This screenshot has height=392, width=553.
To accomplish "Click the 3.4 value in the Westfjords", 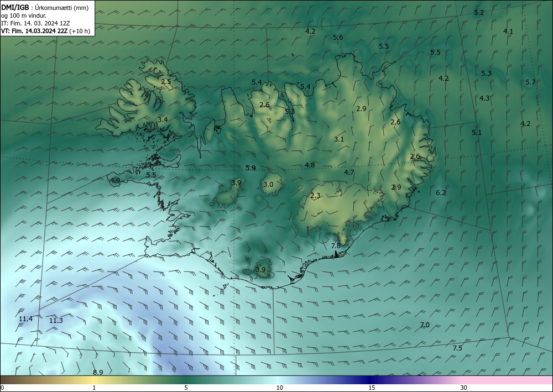I will (163, 119).
